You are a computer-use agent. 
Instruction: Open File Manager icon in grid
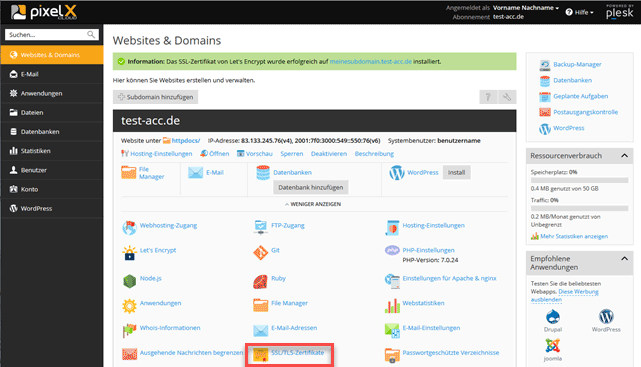pos(260,305)
